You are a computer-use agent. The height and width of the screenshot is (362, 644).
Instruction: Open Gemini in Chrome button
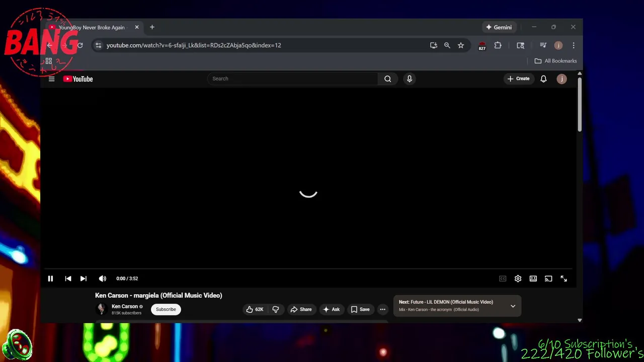pyautogui.click(x=499, y=27)
